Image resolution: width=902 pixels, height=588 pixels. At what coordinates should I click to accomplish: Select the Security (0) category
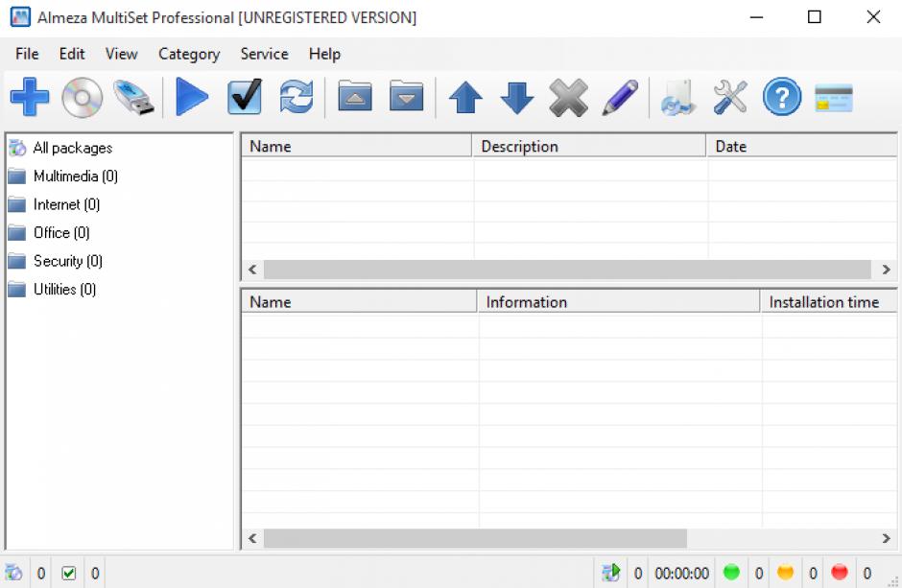pyautogui.click(x=68, y=261)
